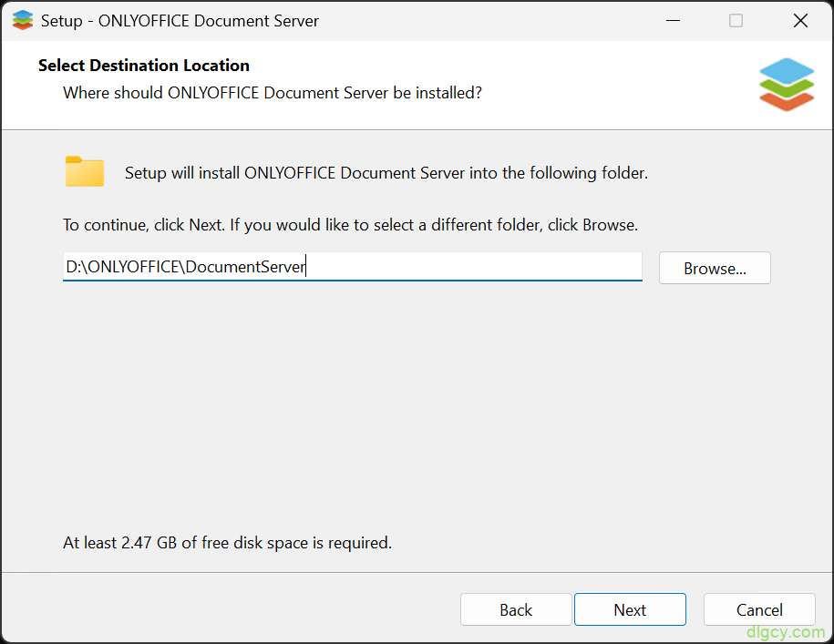Cancel the ONLYOFFICE setup
The image size is (834, 644).
click(759, 609)
